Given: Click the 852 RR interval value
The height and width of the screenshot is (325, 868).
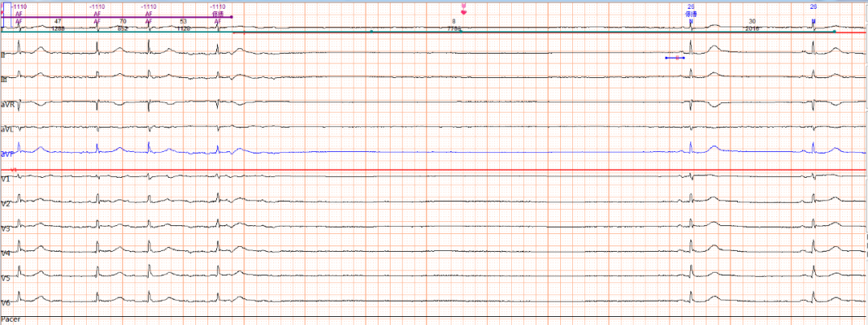Looking at the screenshot, I should pyautogui.click(x=123, y=27).
